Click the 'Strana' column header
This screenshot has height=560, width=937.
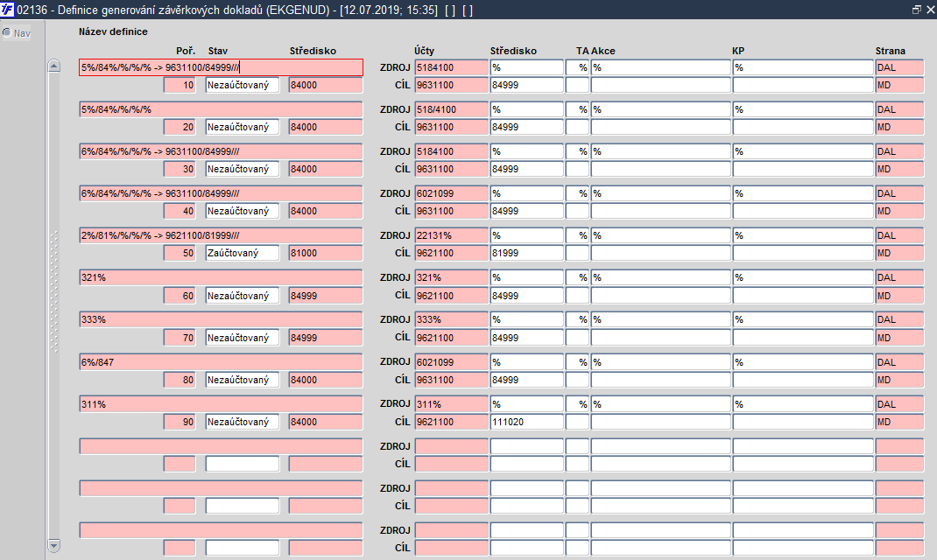891,51
